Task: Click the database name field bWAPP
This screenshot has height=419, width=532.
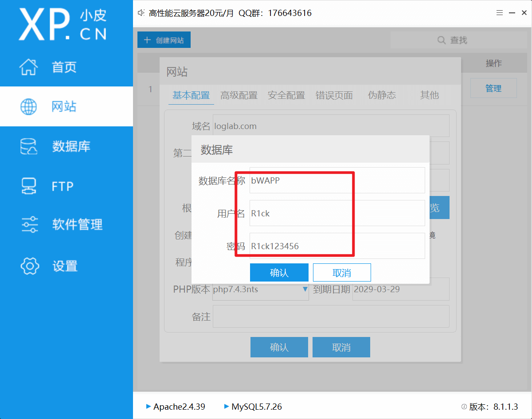Action: [x=337, y=180]
